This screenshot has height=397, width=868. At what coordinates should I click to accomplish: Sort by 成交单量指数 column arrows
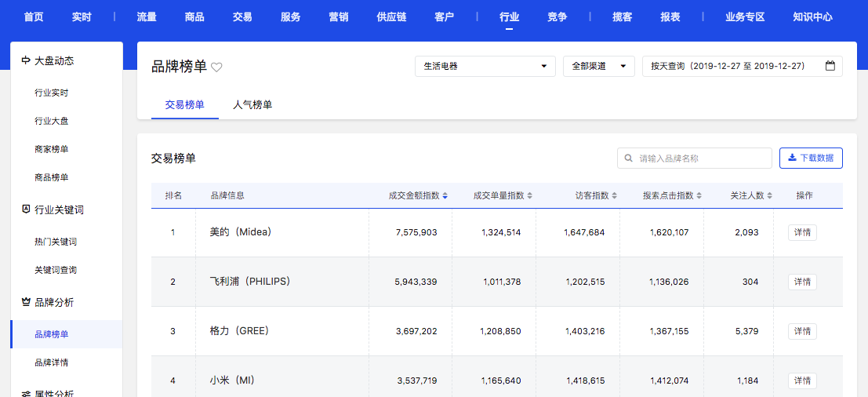point(530,195)
